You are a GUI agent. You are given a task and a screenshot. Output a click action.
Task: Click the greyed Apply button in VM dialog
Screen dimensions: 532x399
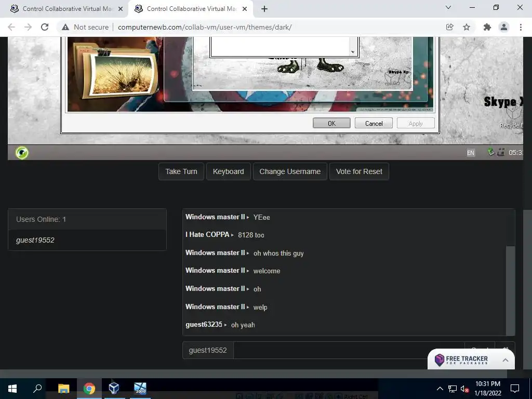tap(416, 123)
